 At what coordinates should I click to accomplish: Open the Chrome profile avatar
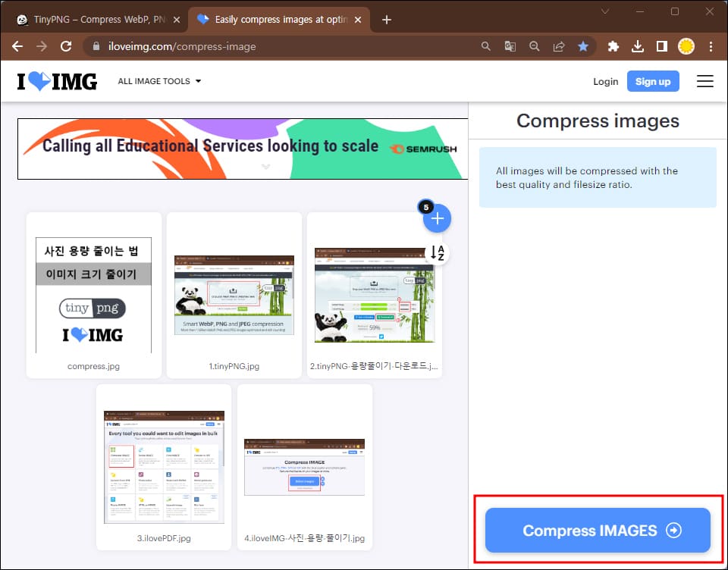686,46
